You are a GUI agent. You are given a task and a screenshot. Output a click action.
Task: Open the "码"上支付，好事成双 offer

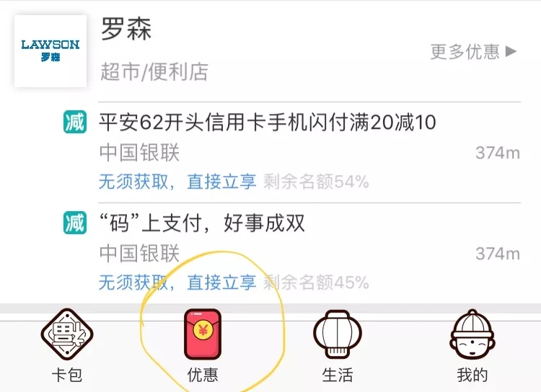[x=202, y=223]
